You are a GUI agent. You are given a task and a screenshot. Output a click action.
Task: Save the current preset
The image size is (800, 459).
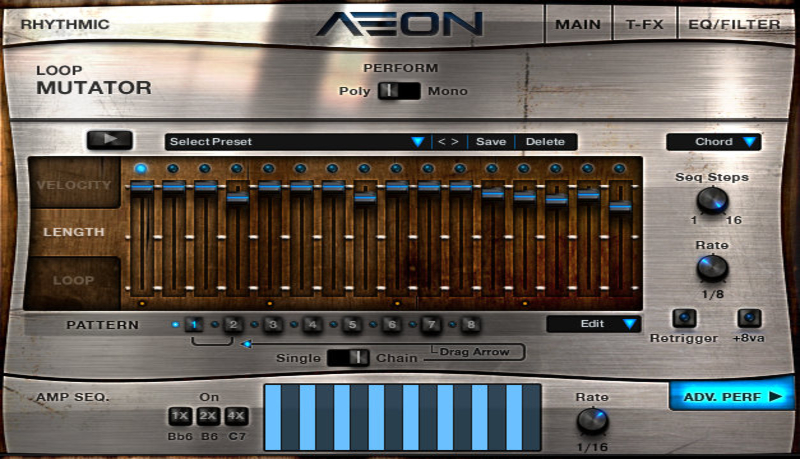491,142
